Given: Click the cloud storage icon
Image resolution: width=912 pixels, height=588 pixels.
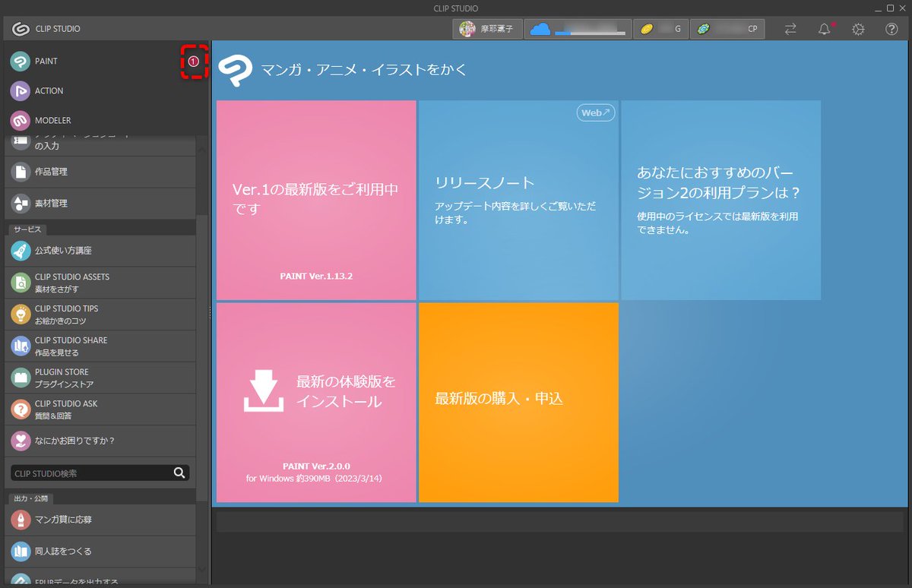Looking at the screenshot, I should [x=540, y=29].
